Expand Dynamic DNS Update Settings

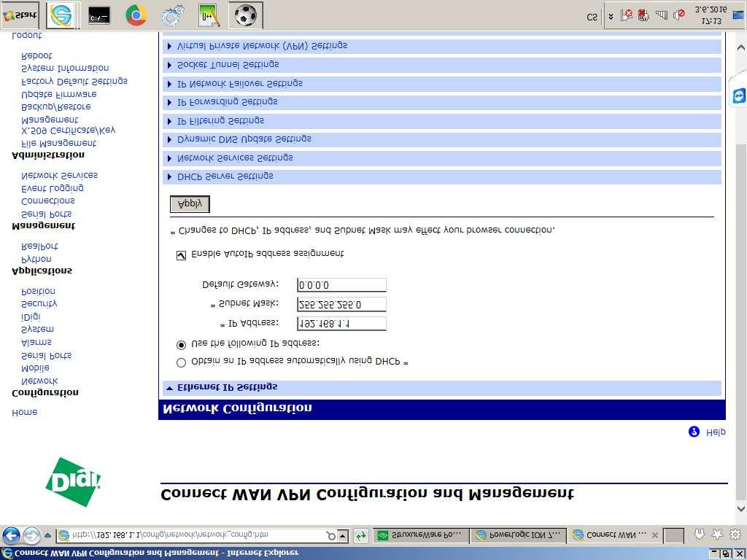pyautogui.click(x=441, y=139)
